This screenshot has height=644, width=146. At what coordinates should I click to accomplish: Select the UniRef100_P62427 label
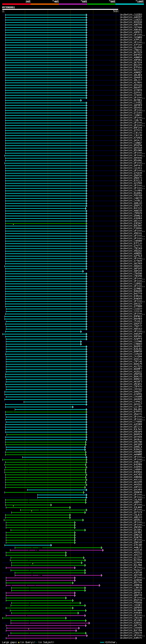click(131, 570)
